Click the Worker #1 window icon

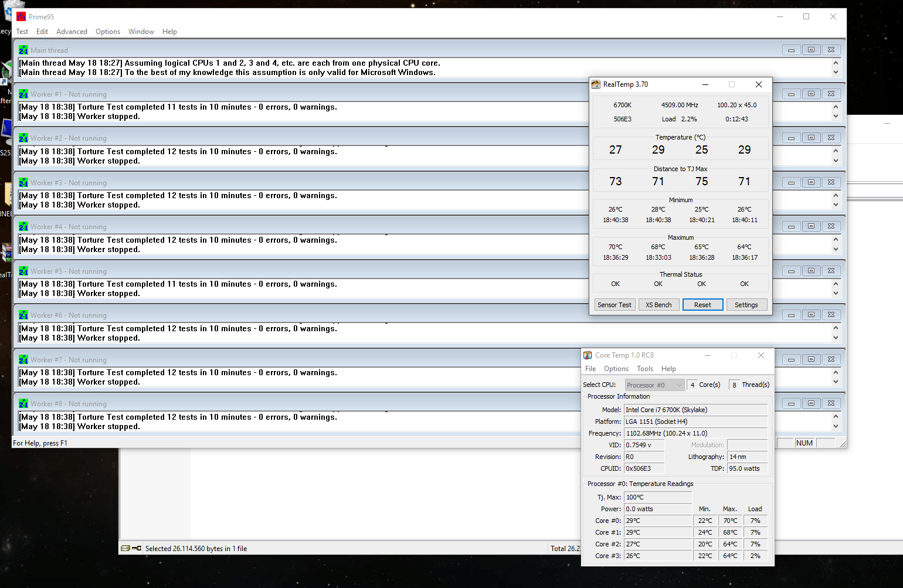point(23,94)
